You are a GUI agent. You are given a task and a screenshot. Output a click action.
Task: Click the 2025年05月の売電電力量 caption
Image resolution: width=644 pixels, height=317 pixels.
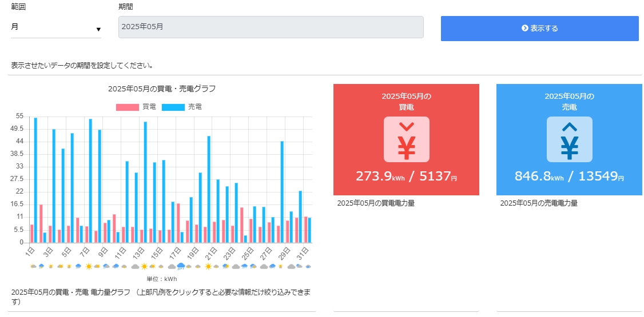(x=539, y=203)
